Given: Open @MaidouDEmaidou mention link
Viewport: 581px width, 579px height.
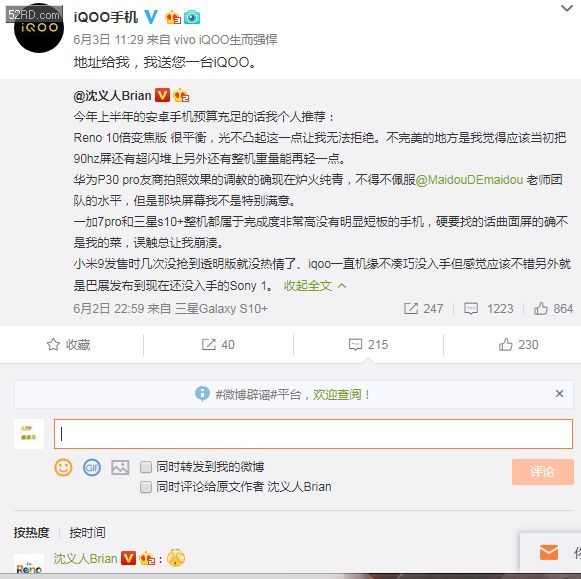Looking at the screenshot, I should pyautogui.click(x=469, y=180).
